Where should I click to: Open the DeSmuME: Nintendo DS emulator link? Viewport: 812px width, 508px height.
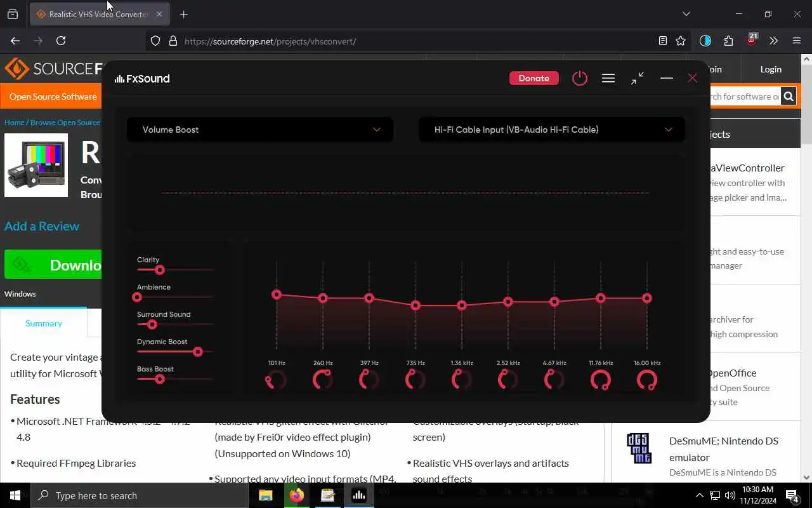(724, 448)
